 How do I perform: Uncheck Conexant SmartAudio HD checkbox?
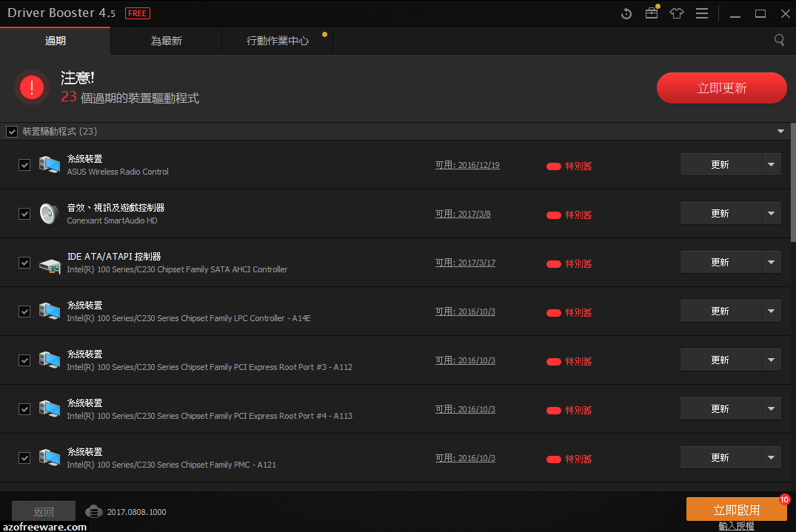(x=24, y=214)
